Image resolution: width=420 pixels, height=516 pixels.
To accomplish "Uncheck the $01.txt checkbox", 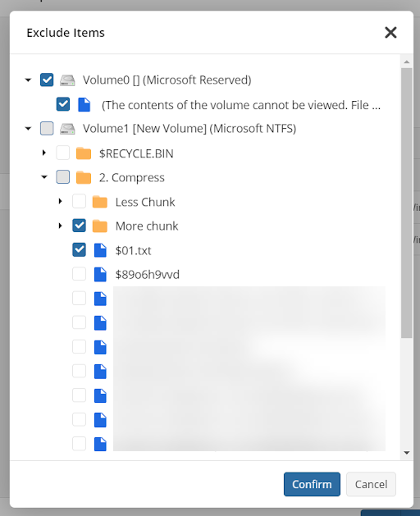I will coord(79,249).
